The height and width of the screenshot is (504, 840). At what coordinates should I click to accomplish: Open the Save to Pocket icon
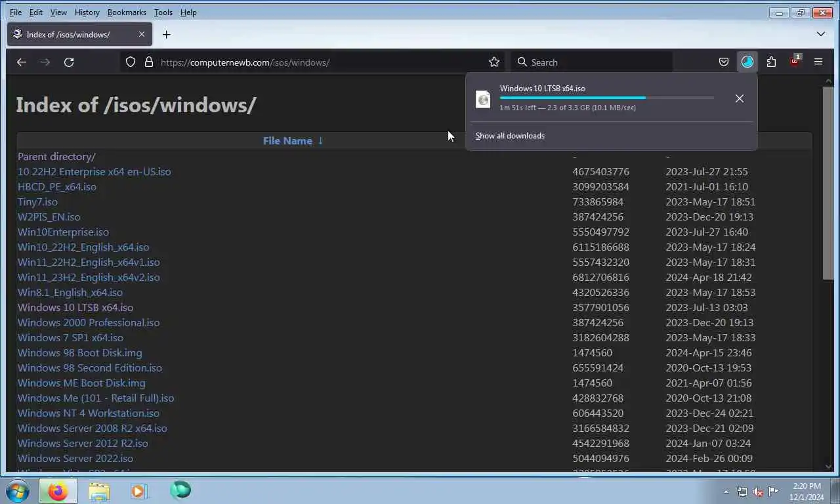pos(724,62)
